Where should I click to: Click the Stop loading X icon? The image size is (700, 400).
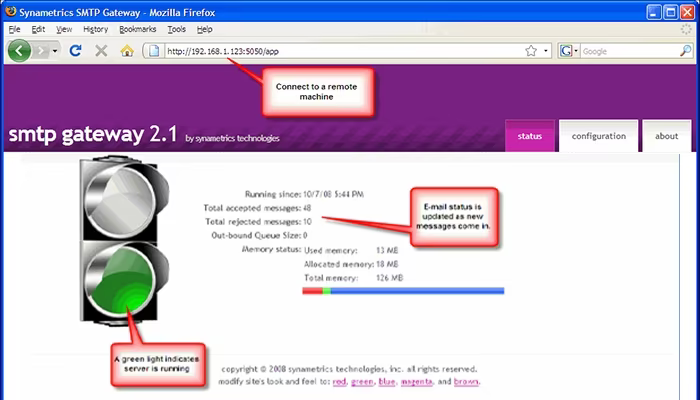coord(101,51)
